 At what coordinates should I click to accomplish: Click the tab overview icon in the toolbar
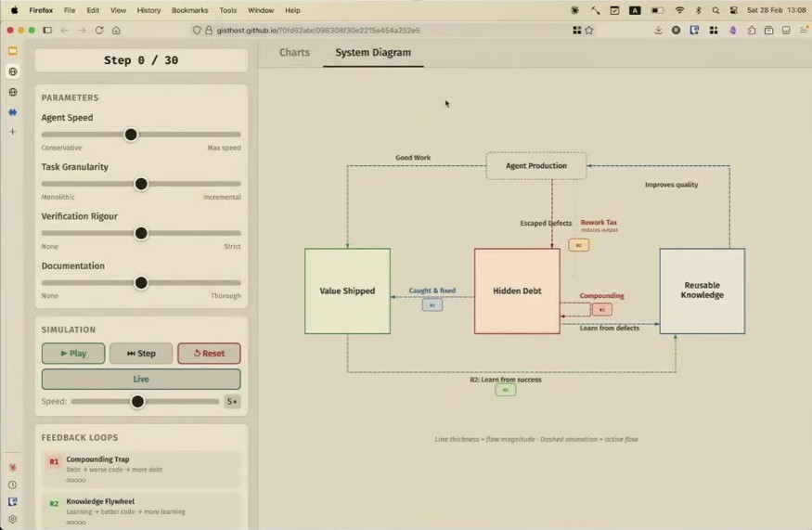coord(769,30)
